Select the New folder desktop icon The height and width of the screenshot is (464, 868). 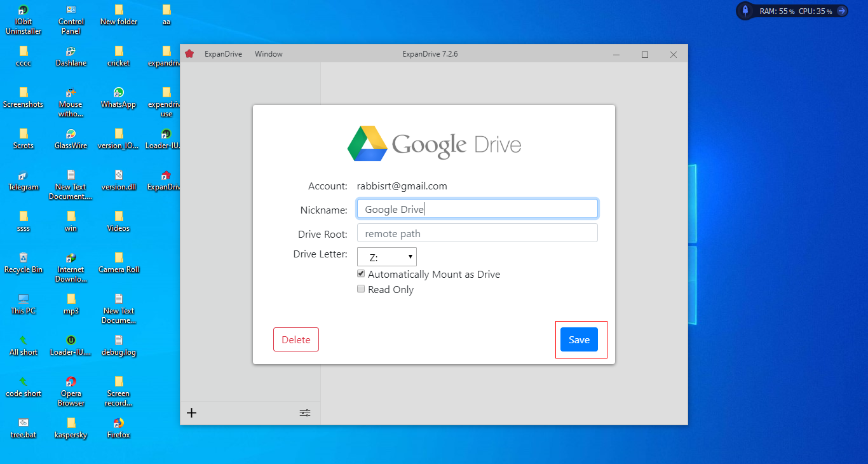(x=119, y=10)
